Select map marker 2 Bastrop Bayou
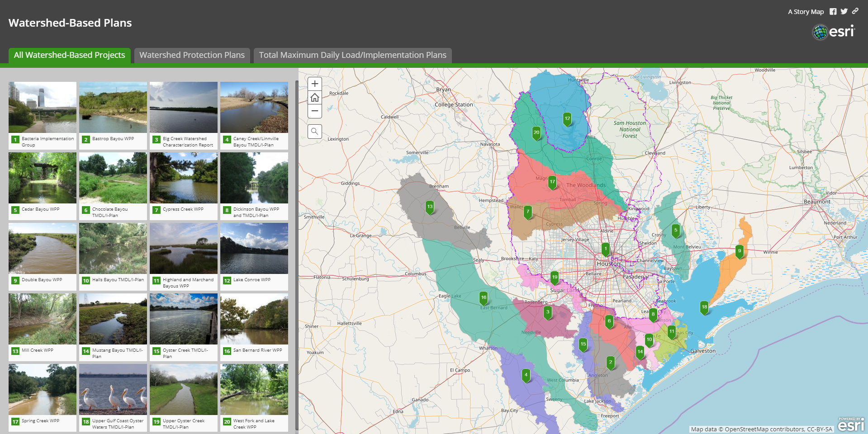868x434 pixels. [x=611, y=363]
